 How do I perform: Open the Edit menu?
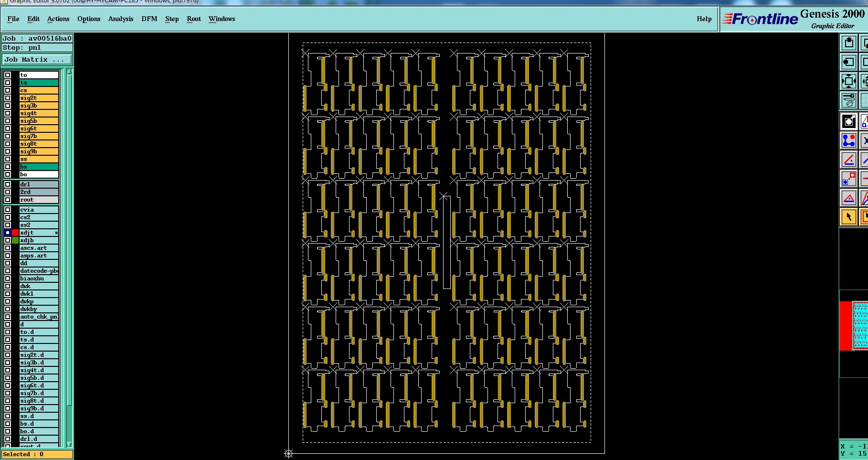(x=33, y=19)
